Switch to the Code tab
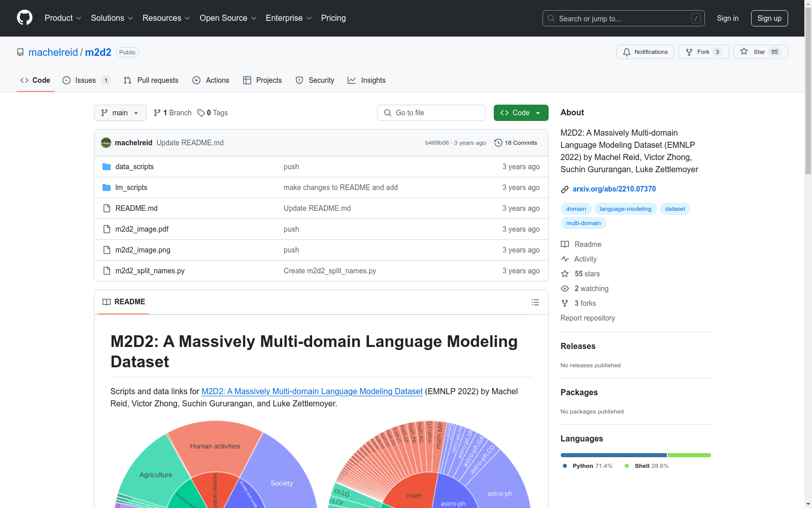Image resolution: width=812 pixels, height=508 pixels. (x=36, y=80)
